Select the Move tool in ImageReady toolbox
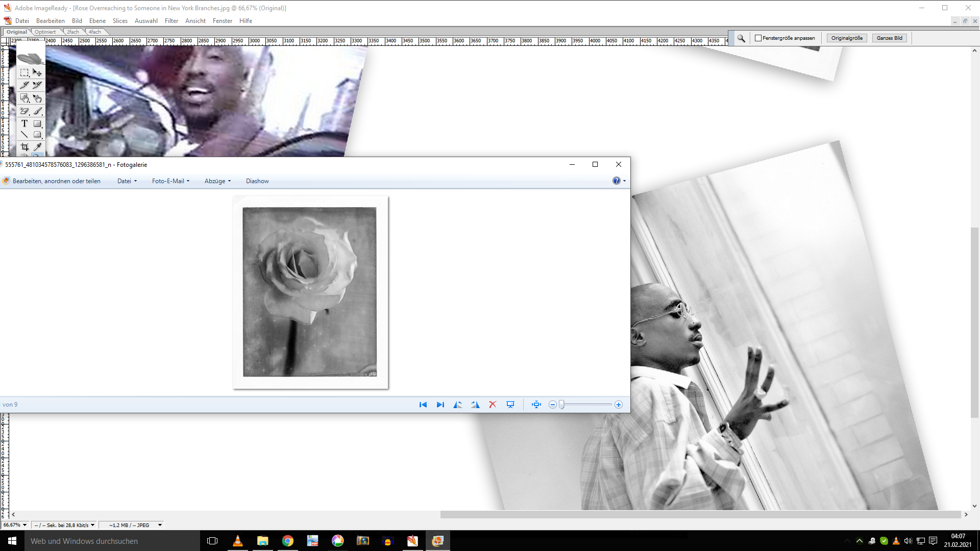The image size is (980, 551). [x=37, y=72]
